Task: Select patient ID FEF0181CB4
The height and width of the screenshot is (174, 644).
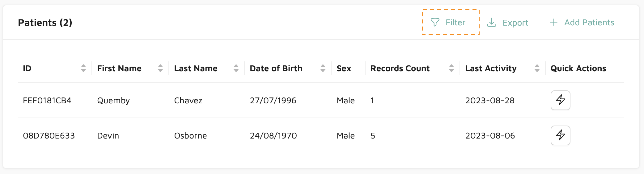Action: 47,101
